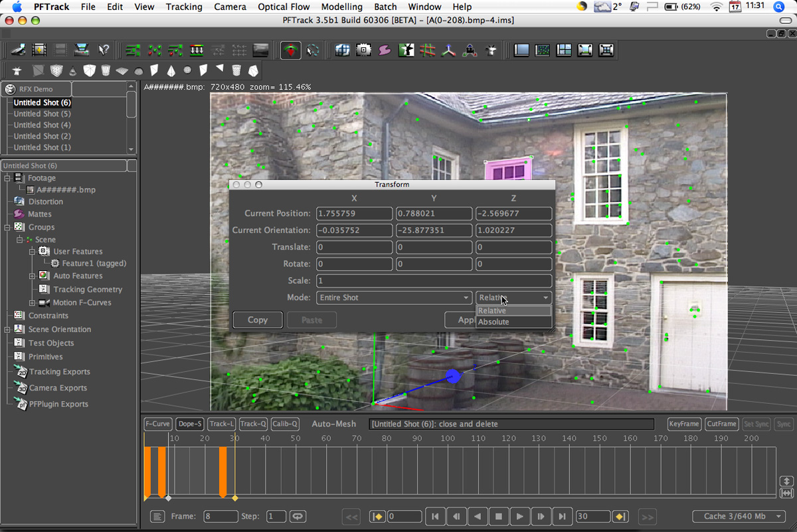Image resolution: width=797 pixels, height=532 pixels.
Task: Click the Translate X input field
Action: (354, 247)
